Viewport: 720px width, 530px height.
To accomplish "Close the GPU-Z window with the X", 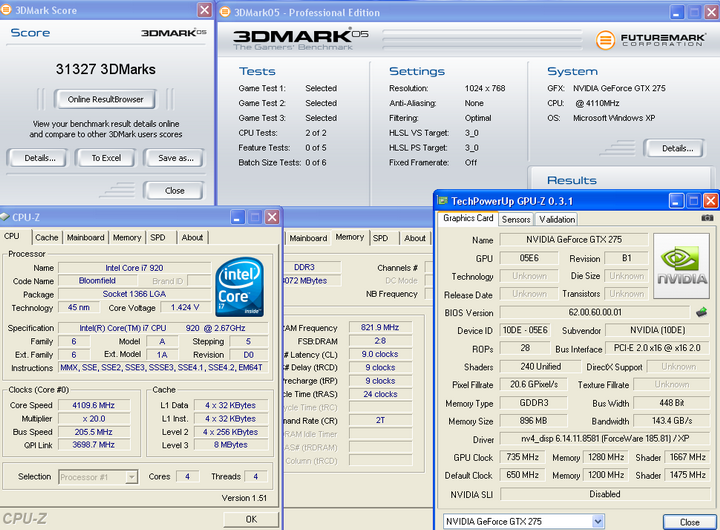I will coord(710,201).
